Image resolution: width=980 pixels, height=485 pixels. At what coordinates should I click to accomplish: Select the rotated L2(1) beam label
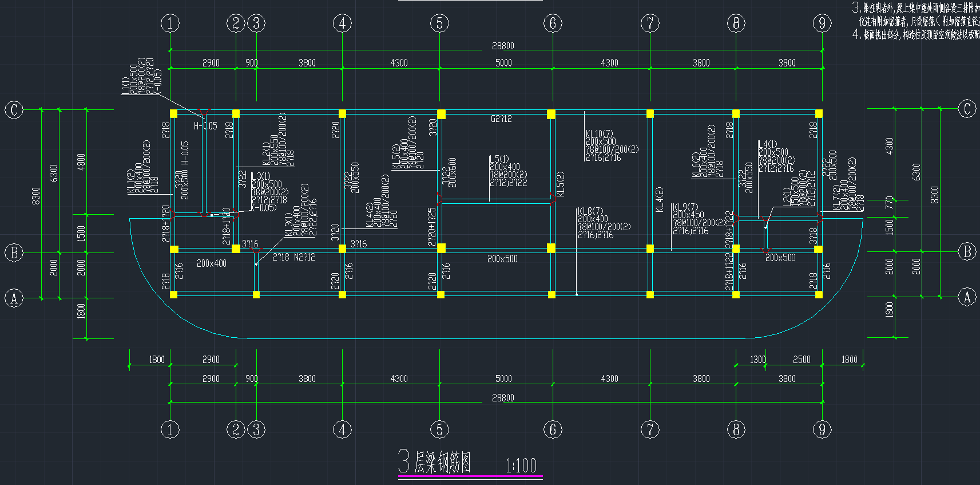point(787,196)
